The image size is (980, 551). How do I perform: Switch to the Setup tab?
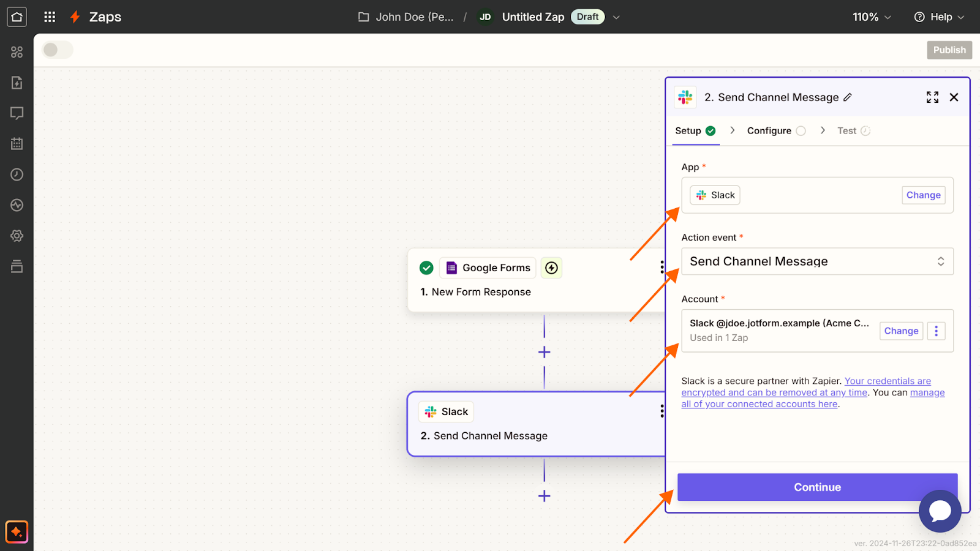(695, 130)
